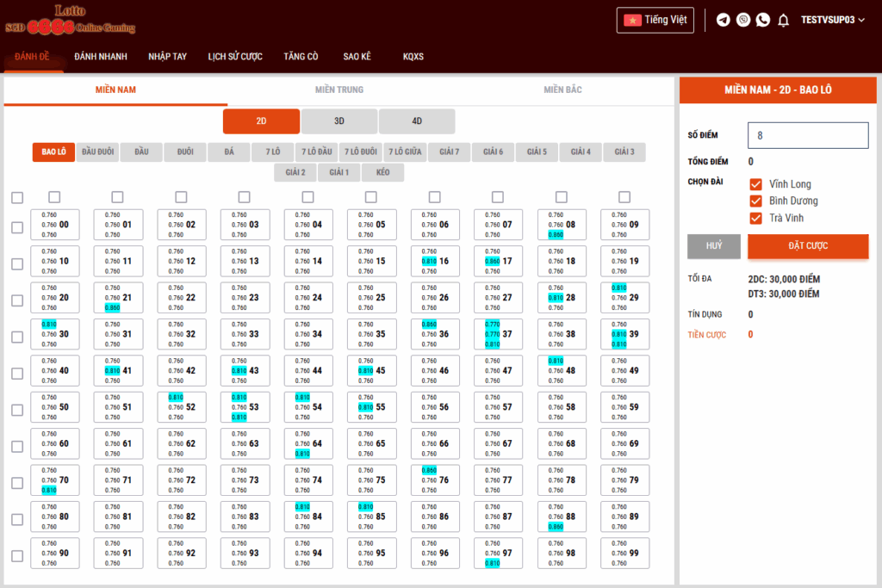Switch to the MIỀN BẮC region tab
882x588 pixels.
(562, 90)
